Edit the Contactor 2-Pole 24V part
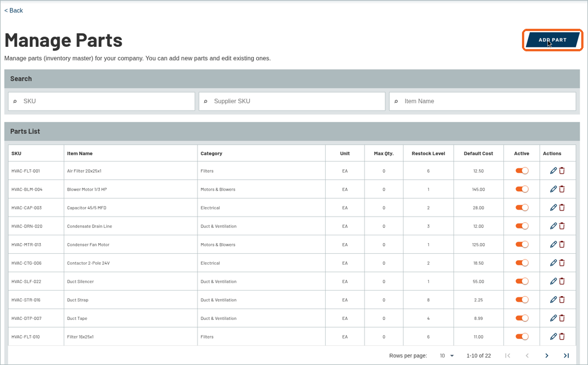Screen dimensions: 588x365 tap(553, 263)
